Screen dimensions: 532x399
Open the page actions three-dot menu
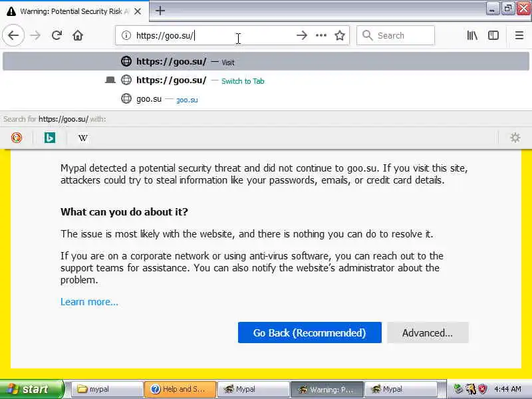[x=321, y=35]
